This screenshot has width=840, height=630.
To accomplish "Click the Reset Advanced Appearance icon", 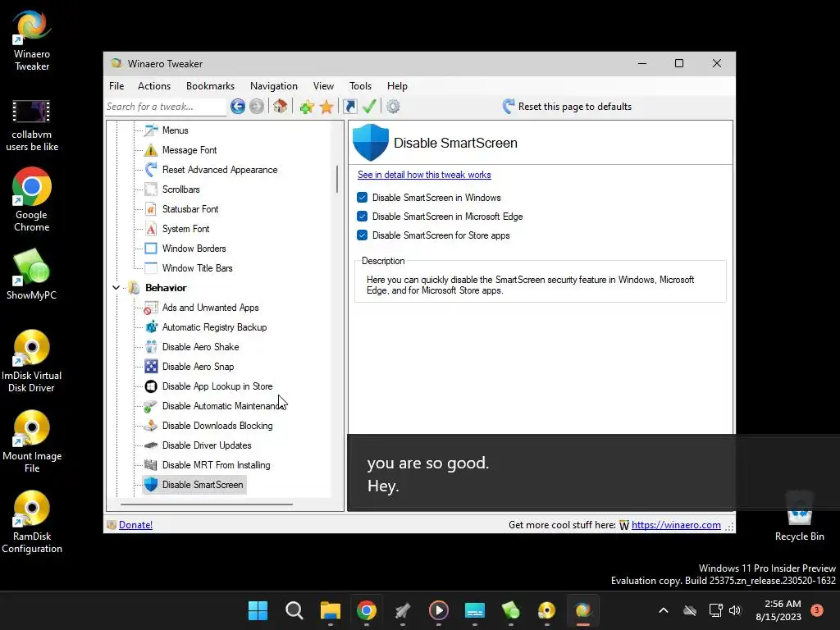I will pos(151,170).
